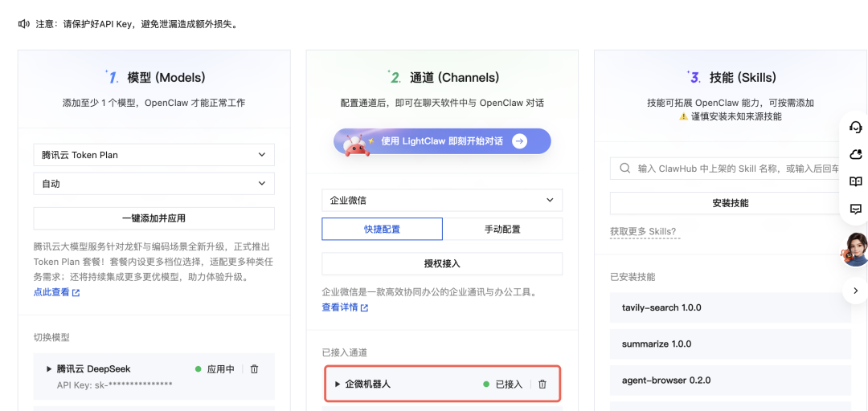Select tavily-search 1.0.0 skill row
This screenshot has width=868, height=411.
coord(730,307)
